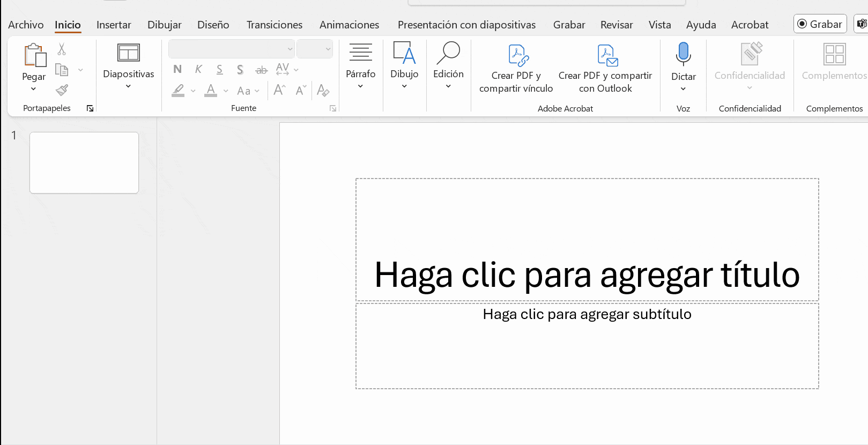The height and width of the screenshot is (445, 868).
Task: Open the Insertar ribbon tab
Action: point(114,25)
